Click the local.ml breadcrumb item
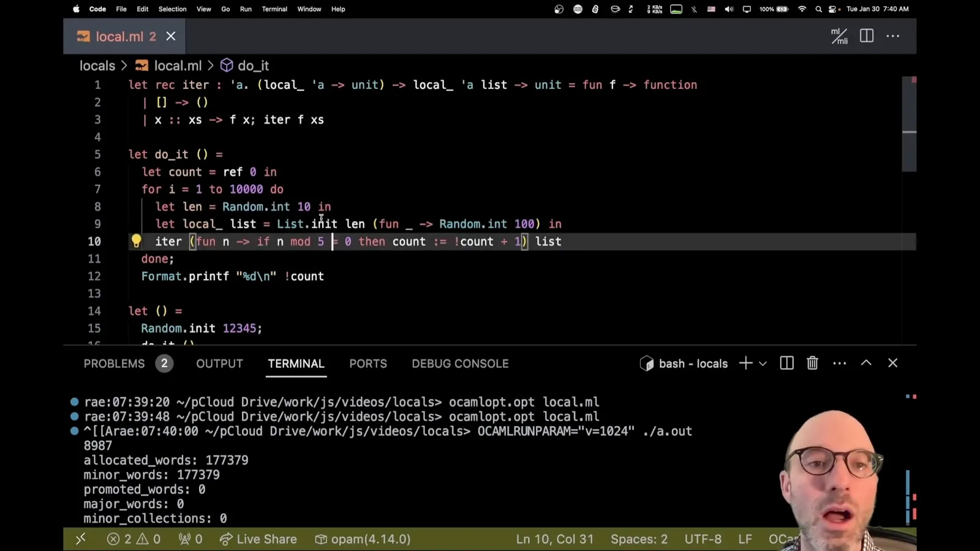The height and width of the screenshot is (551, 980). 168,66
